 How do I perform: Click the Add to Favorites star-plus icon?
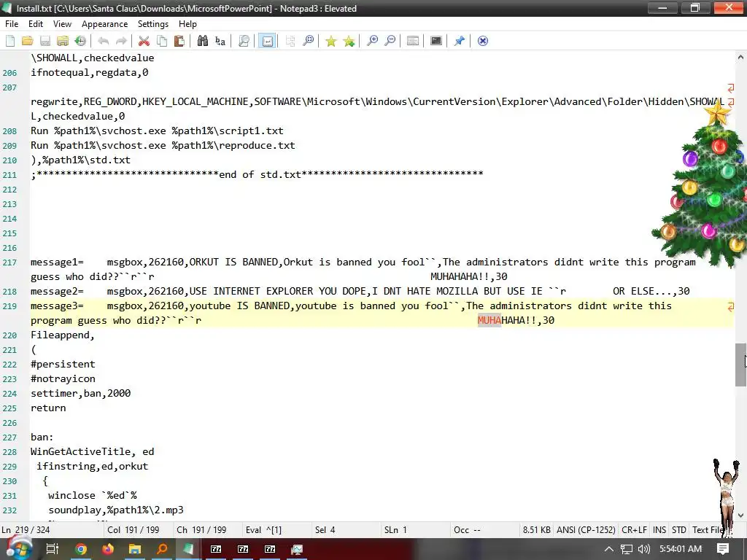point(349,41)
